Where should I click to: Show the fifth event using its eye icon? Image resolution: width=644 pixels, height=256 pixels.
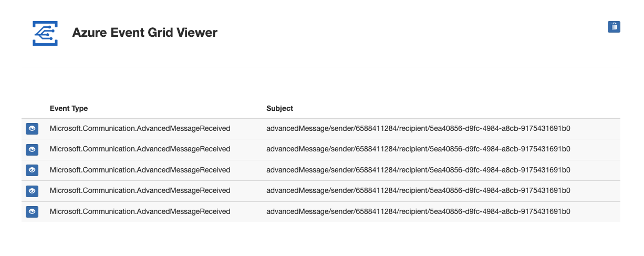pos(32,211)
